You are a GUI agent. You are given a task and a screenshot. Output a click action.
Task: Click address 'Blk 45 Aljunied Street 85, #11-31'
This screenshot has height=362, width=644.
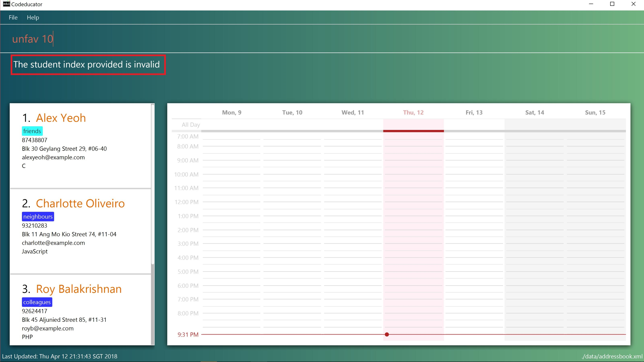point(64,320)
